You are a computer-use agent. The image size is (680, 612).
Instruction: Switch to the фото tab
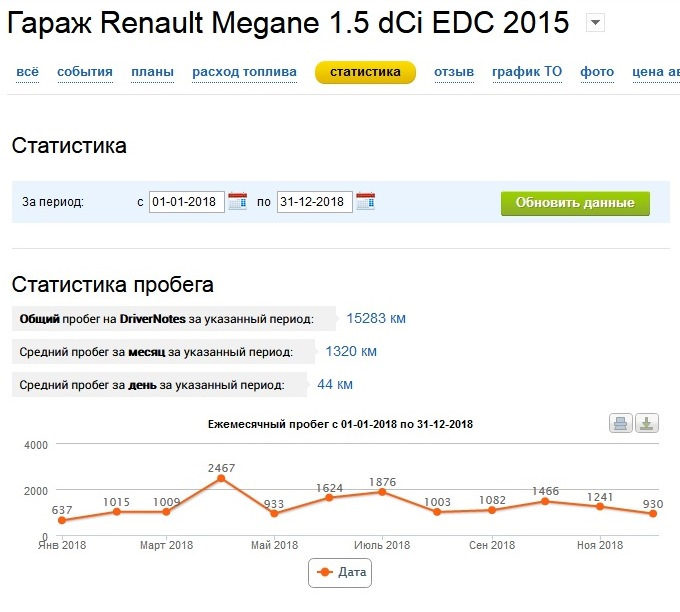coord(597,72)
